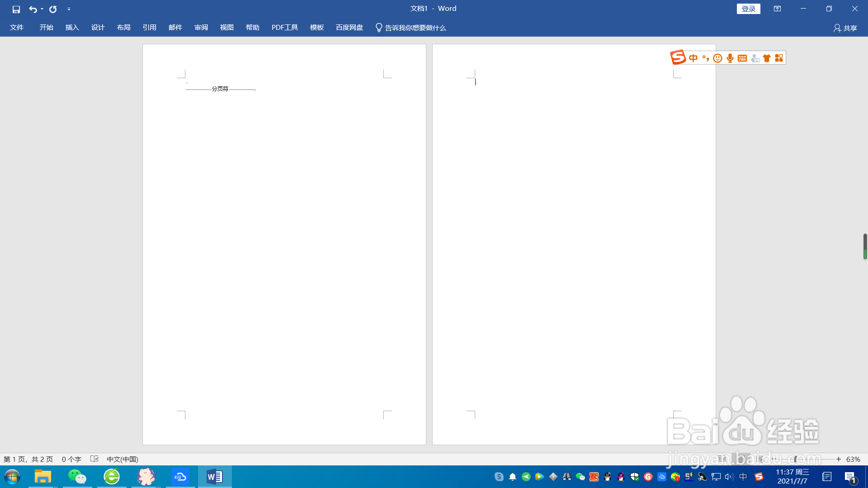This screenshot has height=488, width=868.
Task: Click the Sogou microphone voice input icon
Action: point(730,58)
